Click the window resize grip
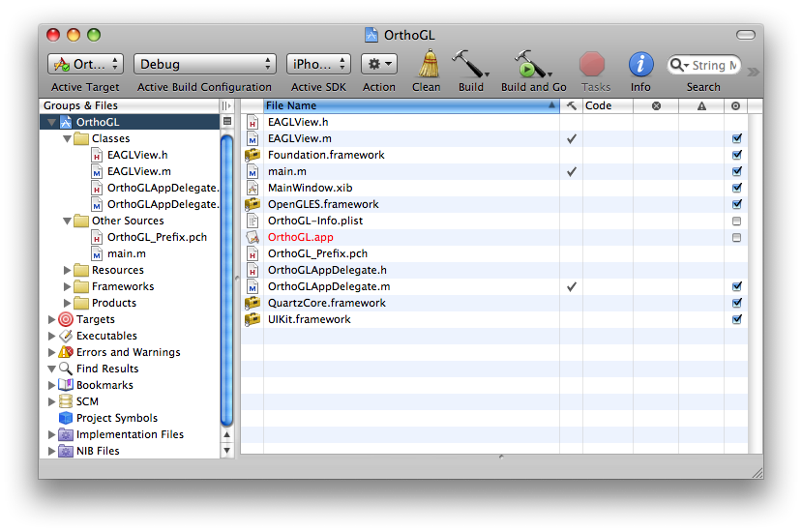The image size is (802, 532). click(x=757, y=474)
